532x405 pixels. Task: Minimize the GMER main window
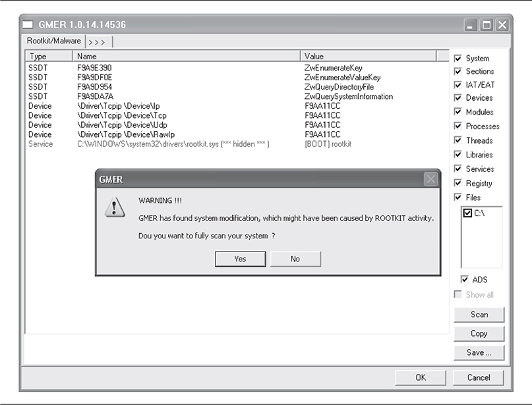pyautogui.click(x=470, y=25)
